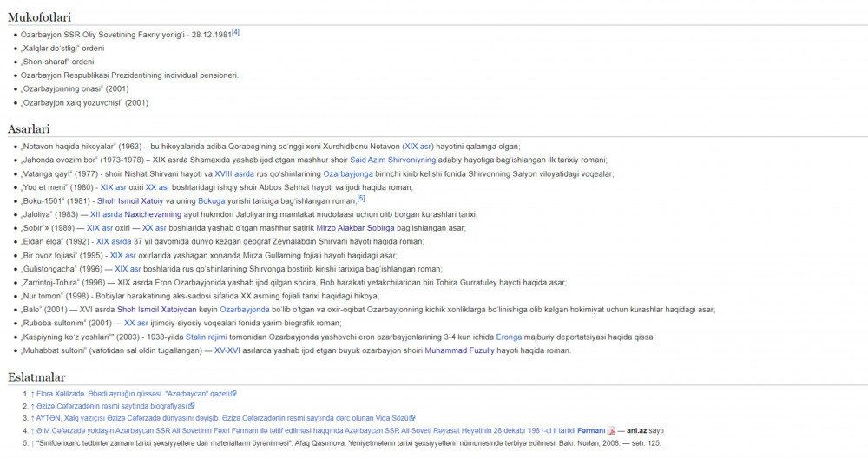
Task: Open XIX asr link in Notavon row
Action: [418, 147]
